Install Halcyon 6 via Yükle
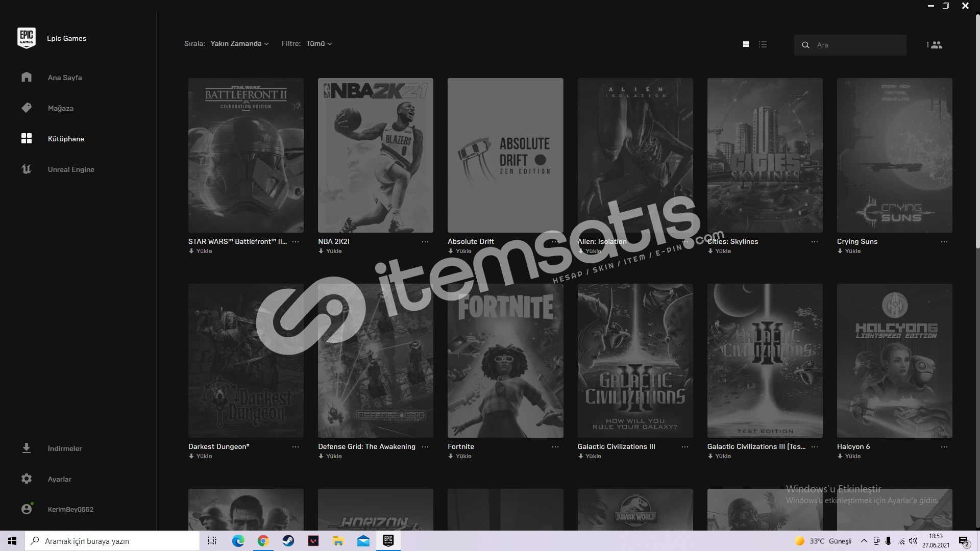The image size is (980, 551). tap(849, 456)
